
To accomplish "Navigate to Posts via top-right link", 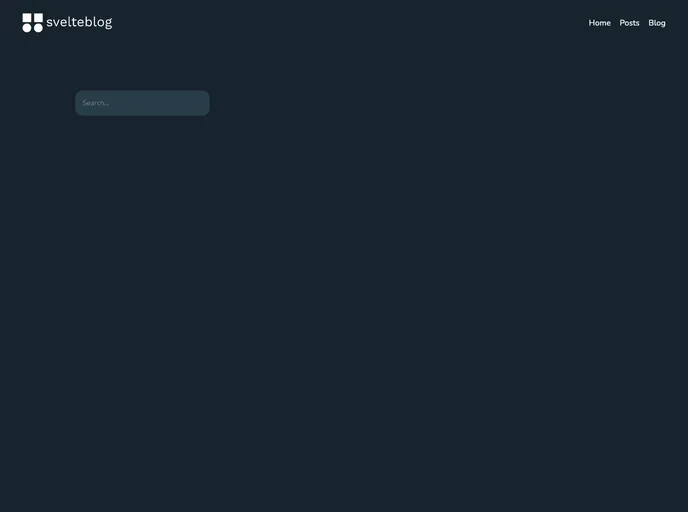I will 629,23.
